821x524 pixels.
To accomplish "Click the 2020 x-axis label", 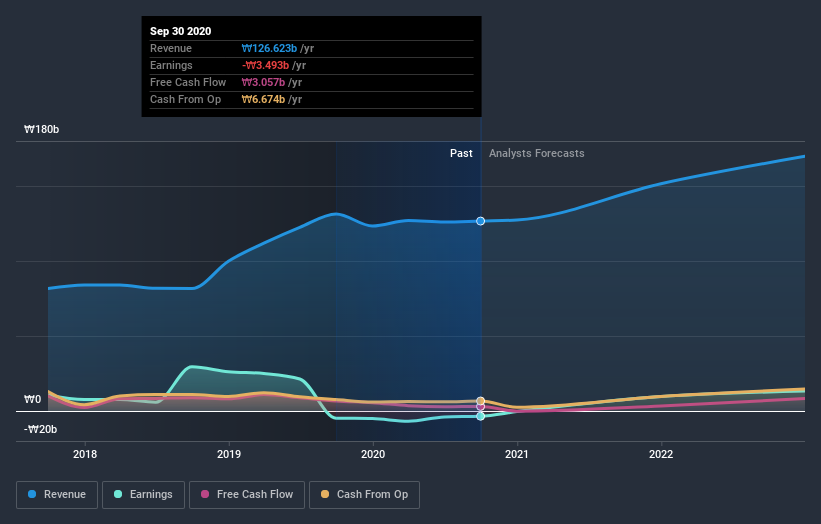I will tap(373, 454).
